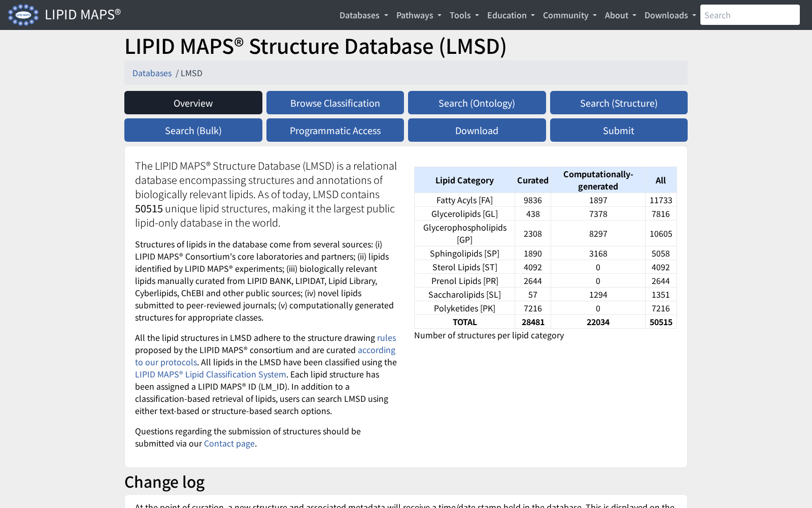
Task: Open the Search (Bulk) tab
Action: coord(193,130)
